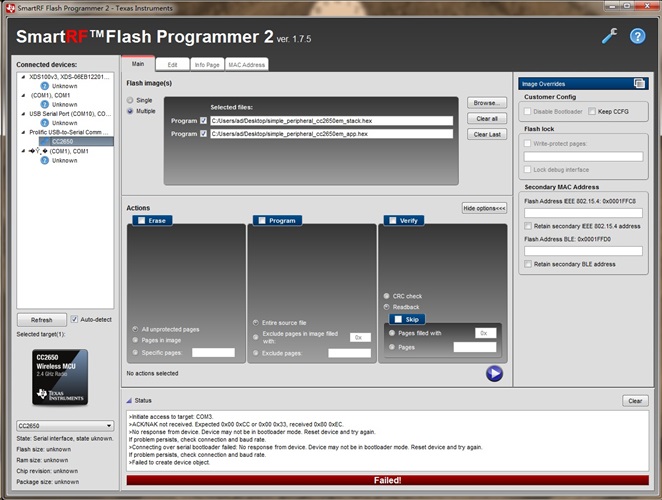
Task: Select Specific pages erase option
Action: [135, 352]
